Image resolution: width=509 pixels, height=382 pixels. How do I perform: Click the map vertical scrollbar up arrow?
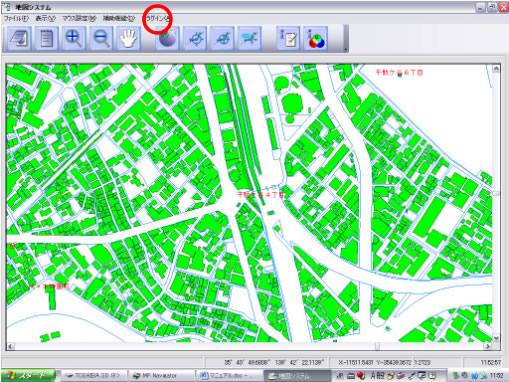[x=496, y=69]
